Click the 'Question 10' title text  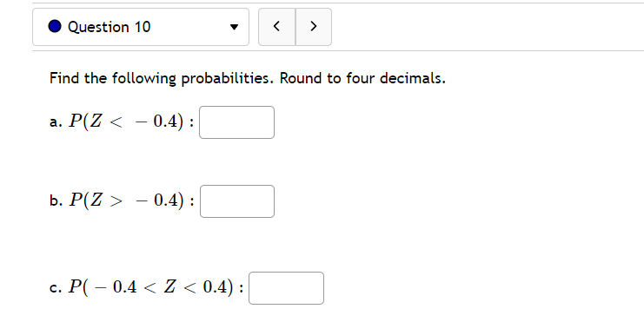coord(110,27)
